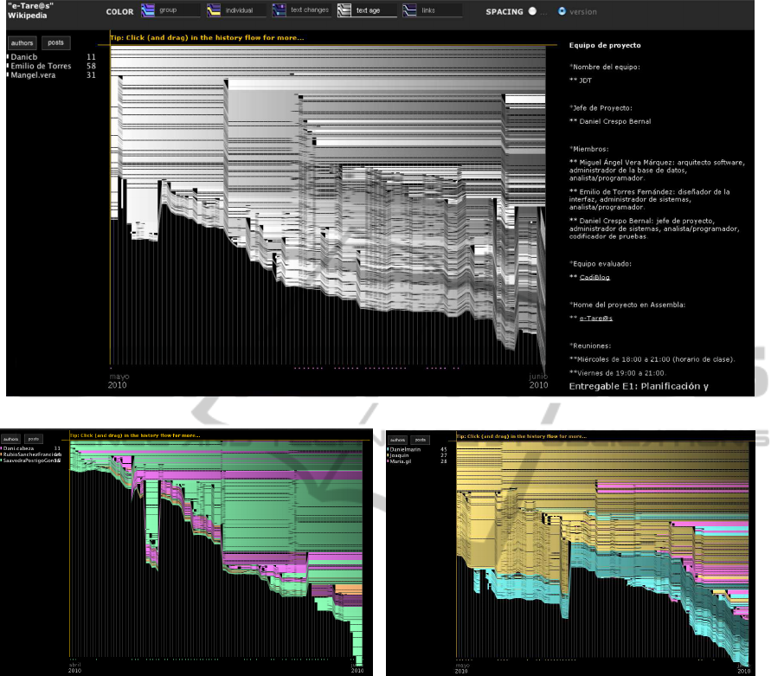Click the authors button in top panel
The image size is (784, 676).
(22, 42)
